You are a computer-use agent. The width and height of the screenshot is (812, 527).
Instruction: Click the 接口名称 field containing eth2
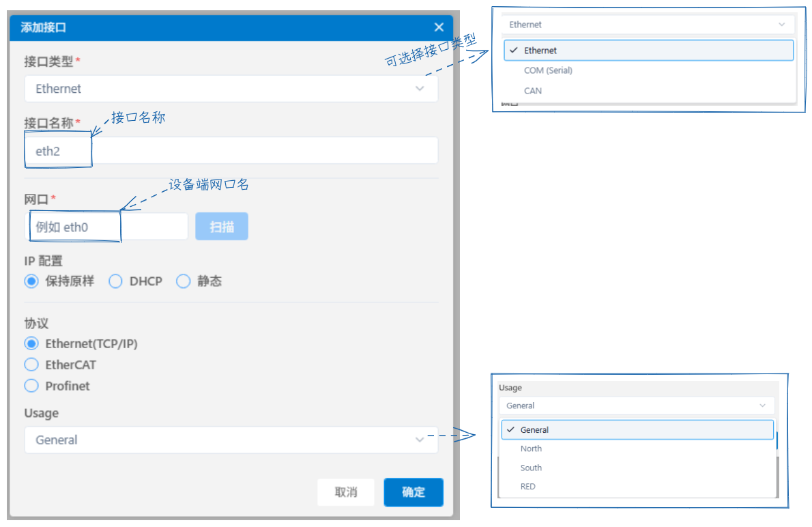pyautogui.click(x=231, y=151)
